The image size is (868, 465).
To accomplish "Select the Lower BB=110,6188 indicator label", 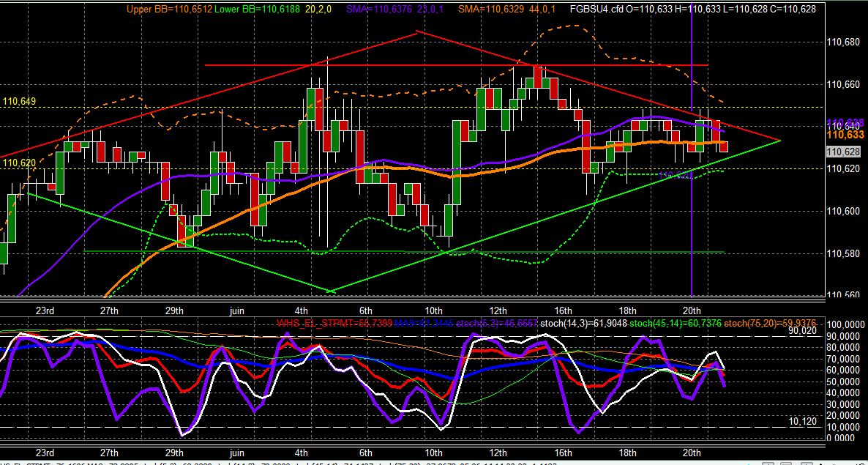I will click(259, 9).
